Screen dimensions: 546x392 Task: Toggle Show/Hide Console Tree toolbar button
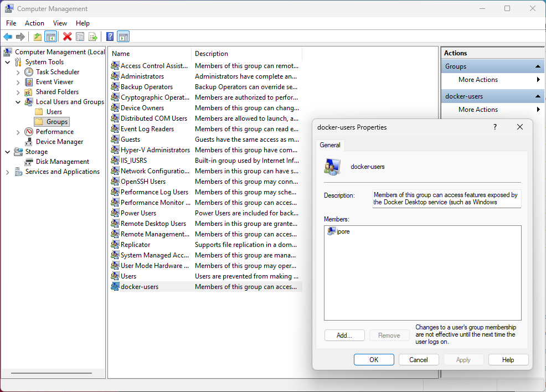[50, 37]
